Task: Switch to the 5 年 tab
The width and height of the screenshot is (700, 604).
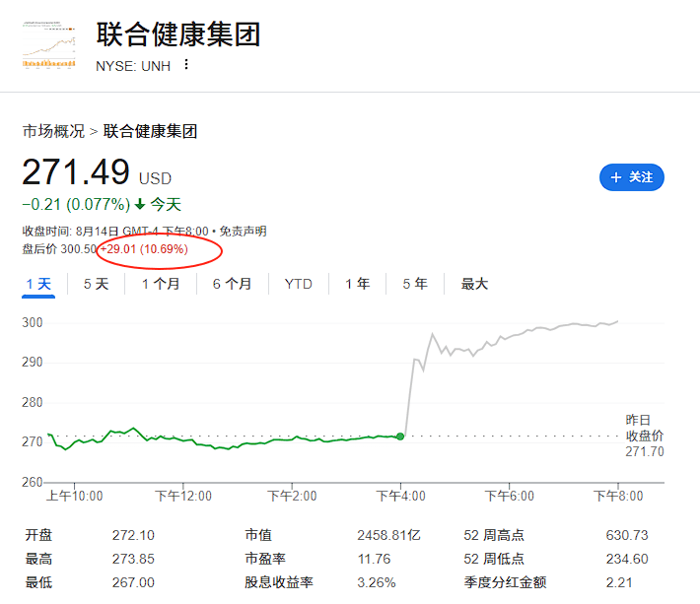Action: (x=415, y=284)
